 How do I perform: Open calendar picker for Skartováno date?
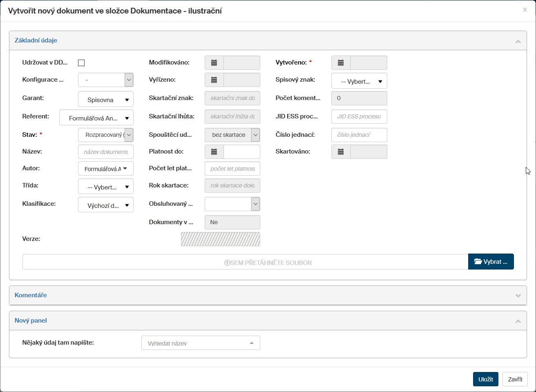pyautogui.click(x=341, y=152)
